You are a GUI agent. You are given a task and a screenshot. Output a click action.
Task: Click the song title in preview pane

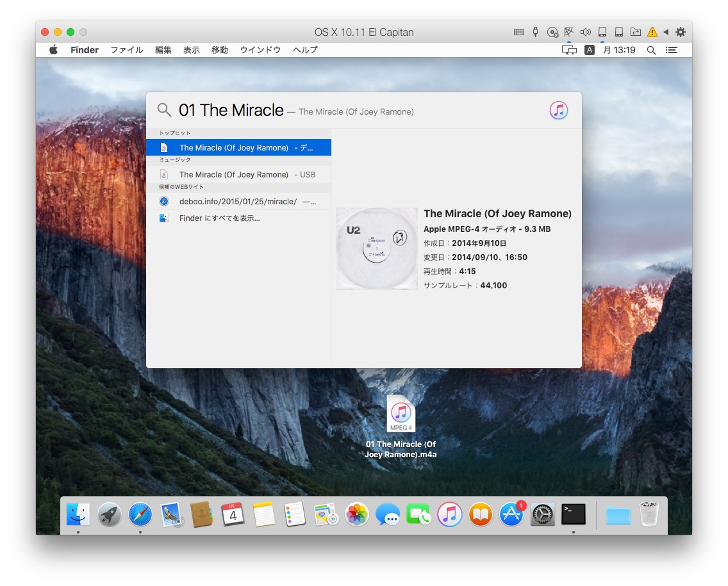click(x=497, y=213)
